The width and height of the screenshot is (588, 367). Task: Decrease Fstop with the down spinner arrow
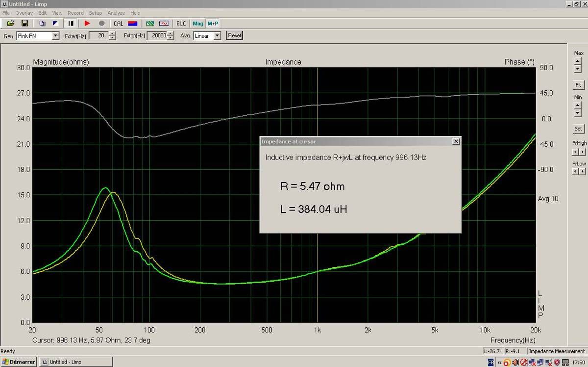[x=171, y=38]
